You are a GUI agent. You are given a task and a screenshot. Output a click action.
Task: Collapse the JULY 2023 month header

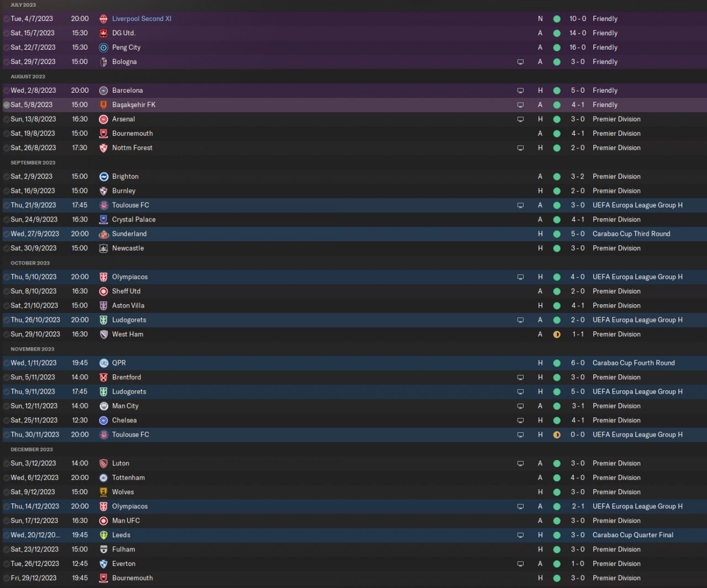(x=23, y=5)
